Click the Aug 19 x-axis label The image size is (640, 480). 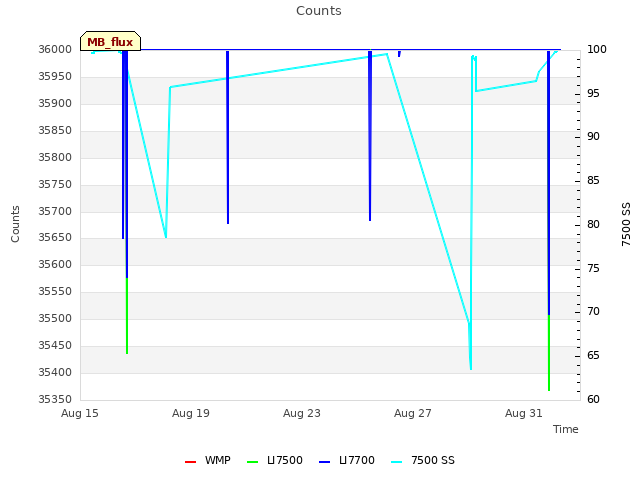(191, 413)
